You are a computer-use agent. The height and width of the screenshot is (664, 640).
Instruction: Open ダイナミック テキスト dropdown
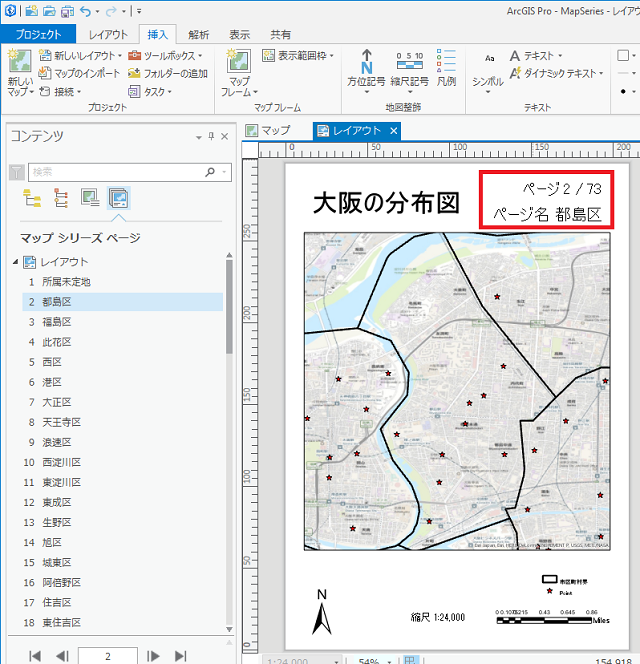pos(556,73)
